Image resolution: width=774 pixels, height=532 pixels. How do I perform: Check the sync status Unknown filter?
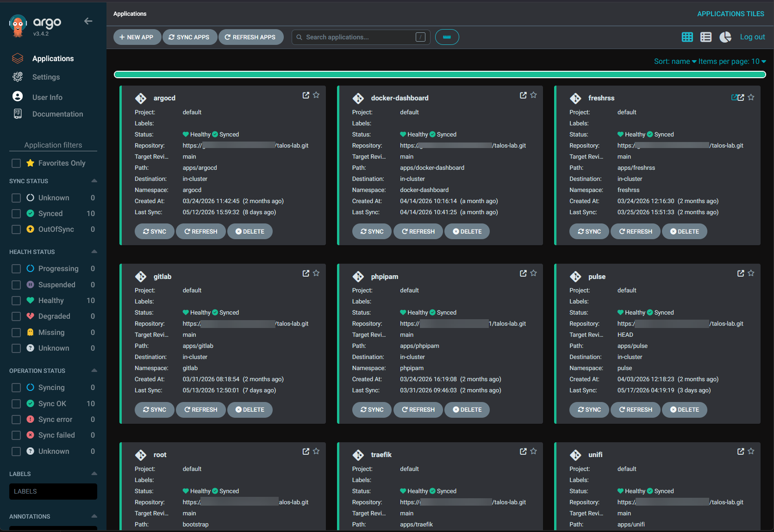pos(16,198)
